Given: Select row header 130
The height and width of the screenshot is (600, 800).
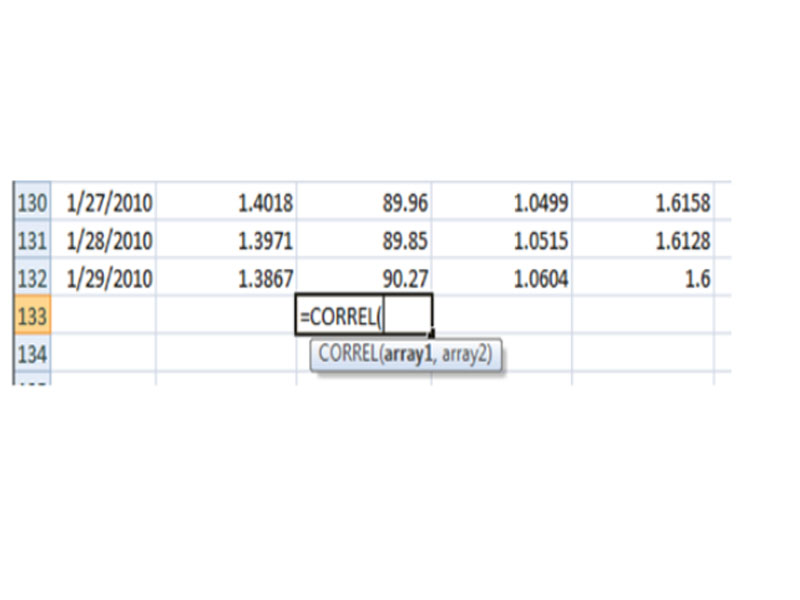Looking at the screenshot, I should tap(33, 201).
